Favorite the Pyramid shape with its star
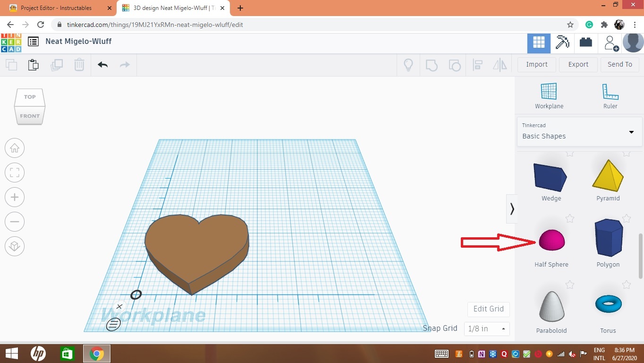This screenshot has width=644, height=363. [x=627, y=153]
